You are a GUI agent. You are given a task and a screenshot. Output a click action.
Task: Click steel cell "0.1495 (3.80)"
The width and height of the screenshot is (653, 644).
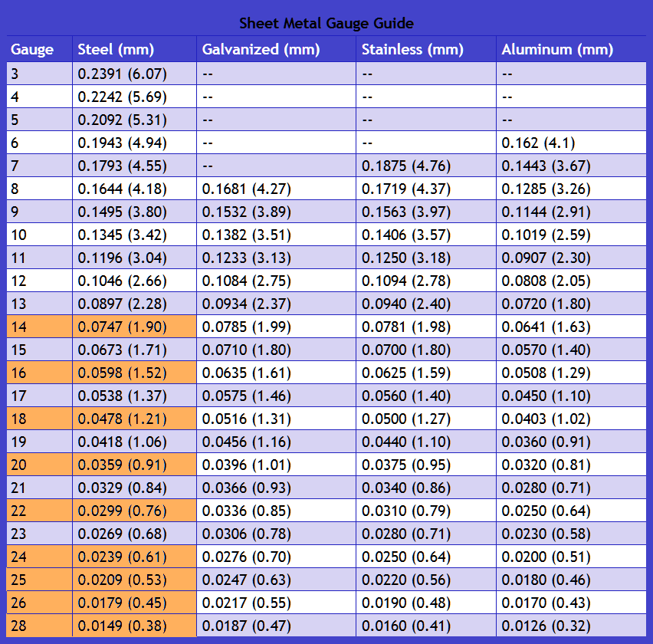click(x=135, y=212)
